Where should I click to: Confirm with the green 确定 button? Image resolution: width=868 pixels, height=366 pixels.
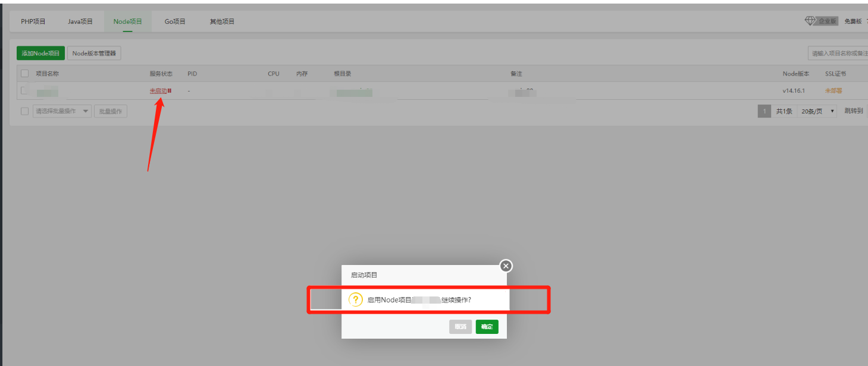[x=487, y=327]
